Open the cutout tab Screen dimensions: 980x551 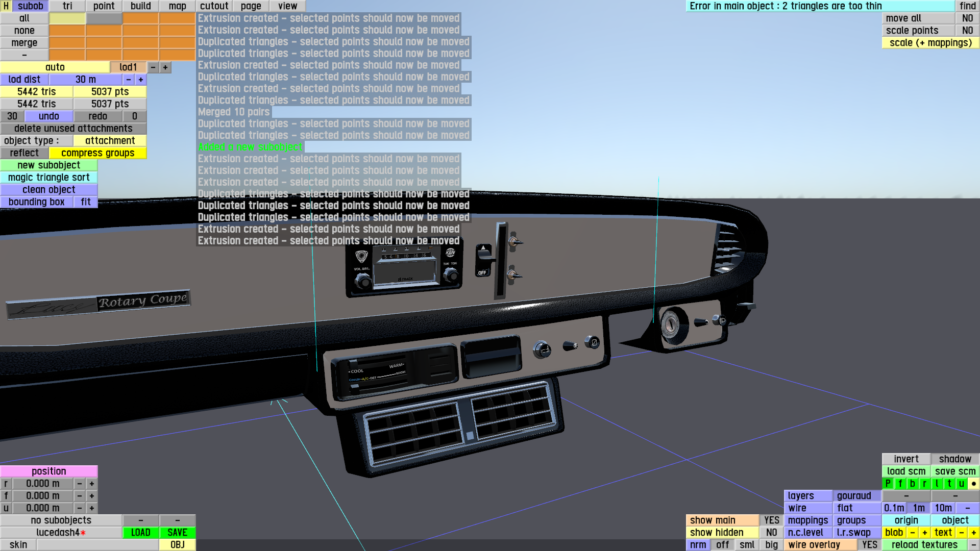(214, 6)
